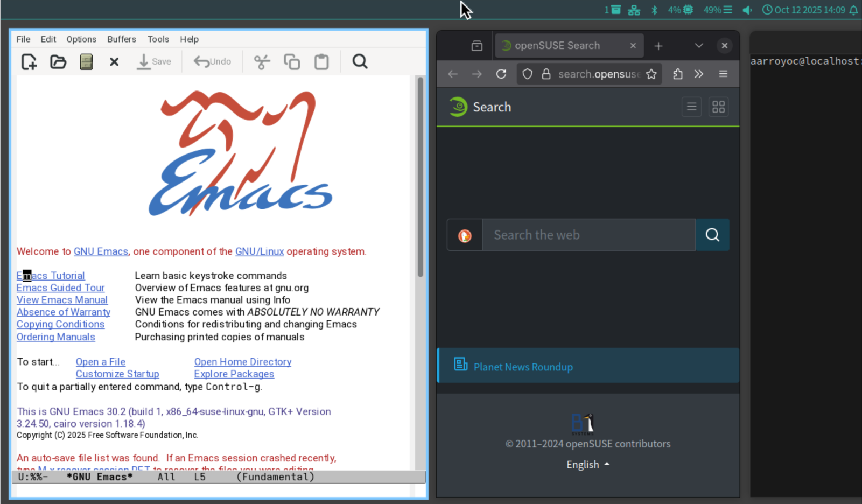Click the volume speaker icon in system tray
This screenshot has height=504, width=862.
click(747, 10)
